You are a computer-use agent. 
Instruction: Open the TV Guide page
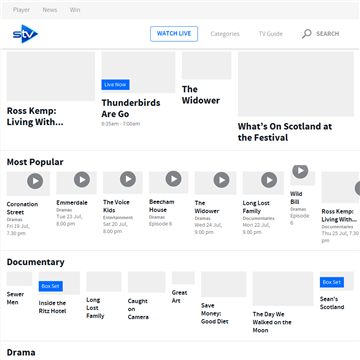[271, 34]
